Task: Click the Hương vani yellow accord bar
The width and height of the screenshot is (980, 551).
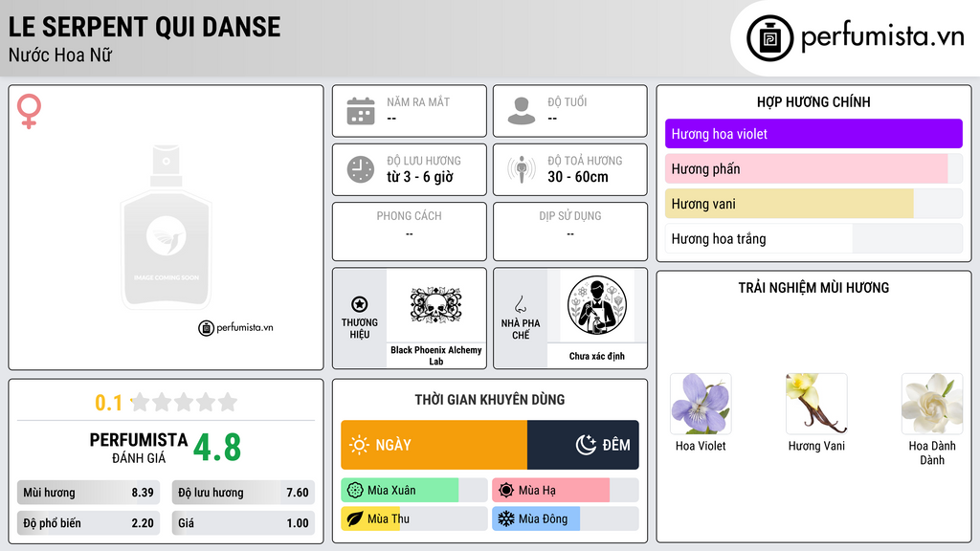Action: pyautogui.click(x=813, y=204)
